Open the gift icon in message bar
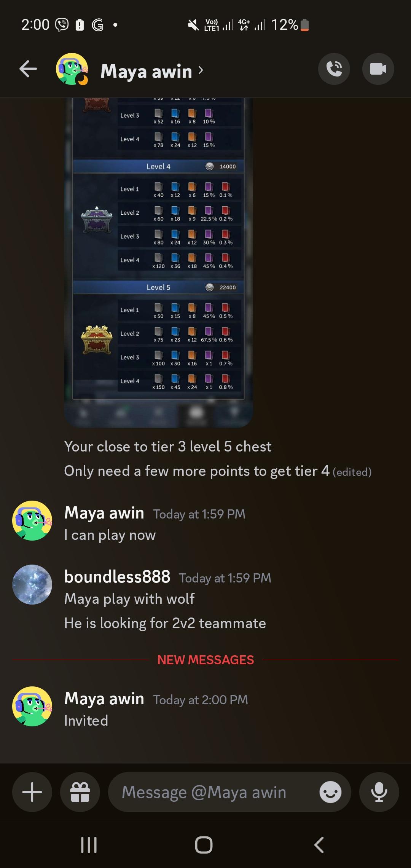411x868 pixels. click(80, 792)
